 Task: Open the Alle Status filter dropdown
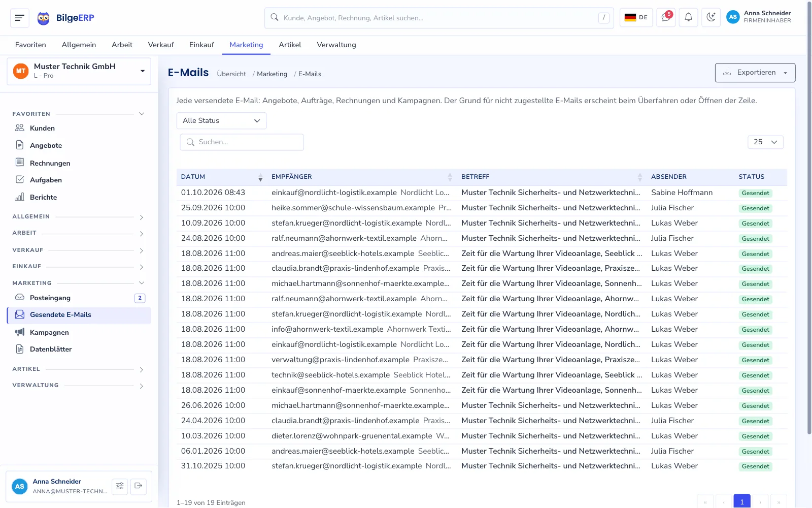pyautogui.click(x=221, y=120)
